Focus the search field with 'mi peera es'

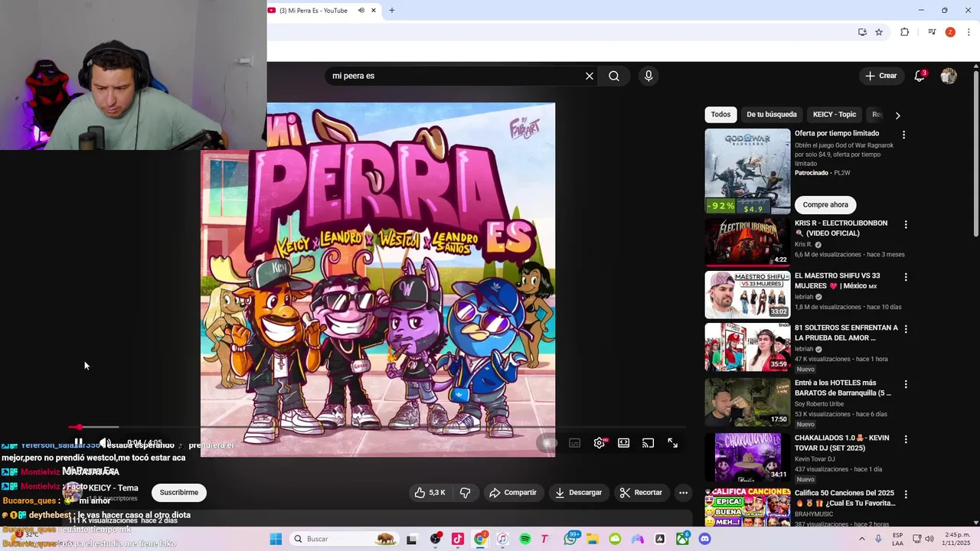pyautogui.click(x=456, y=76)
